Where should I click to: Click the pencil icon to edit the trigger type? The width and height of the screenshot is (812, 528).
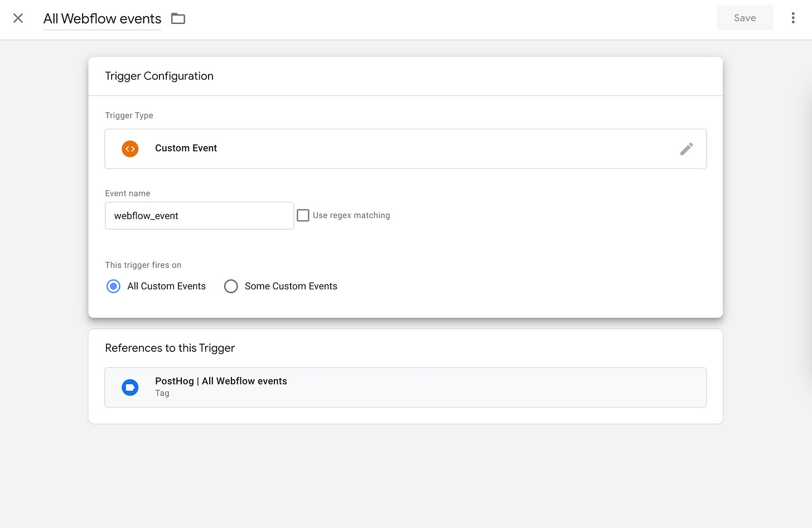tap(687, 149)
